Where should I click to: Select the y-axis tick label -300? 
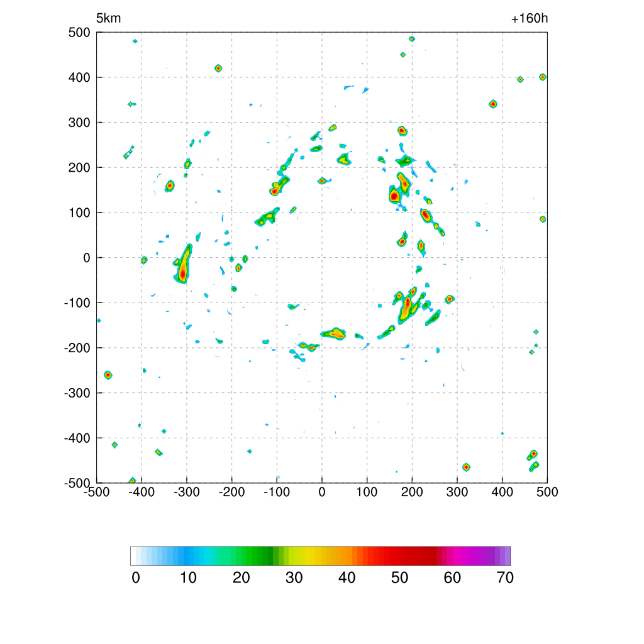[x=77, y=393]
